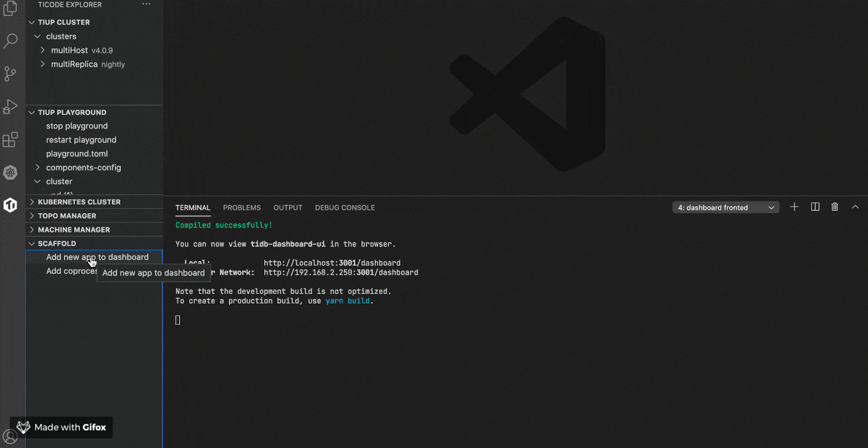Image resolution: width=868 pixels, height=448 pixels.
Task: Click the 'v4.0.9' version label
Action: point(102,50)
